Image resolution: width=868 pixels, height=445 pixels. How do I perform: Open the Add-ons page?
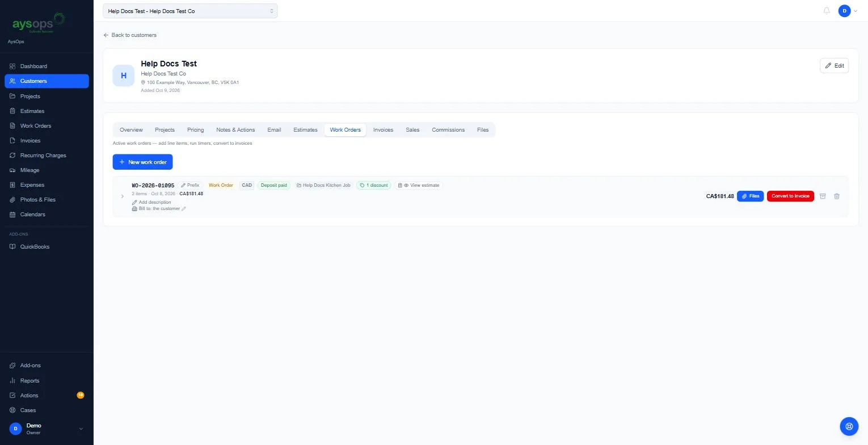(47, 366)
